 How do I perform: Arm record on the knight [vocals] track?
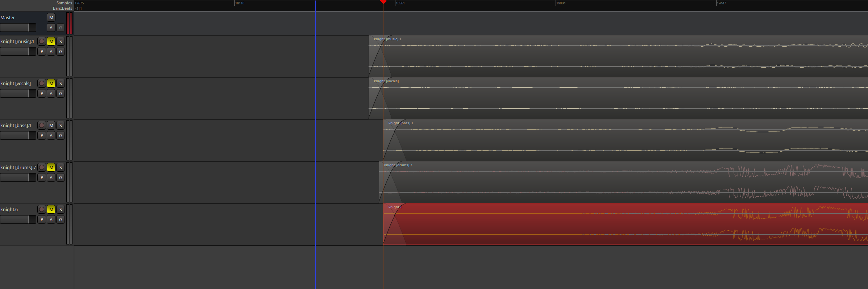(x=42, y=83)
